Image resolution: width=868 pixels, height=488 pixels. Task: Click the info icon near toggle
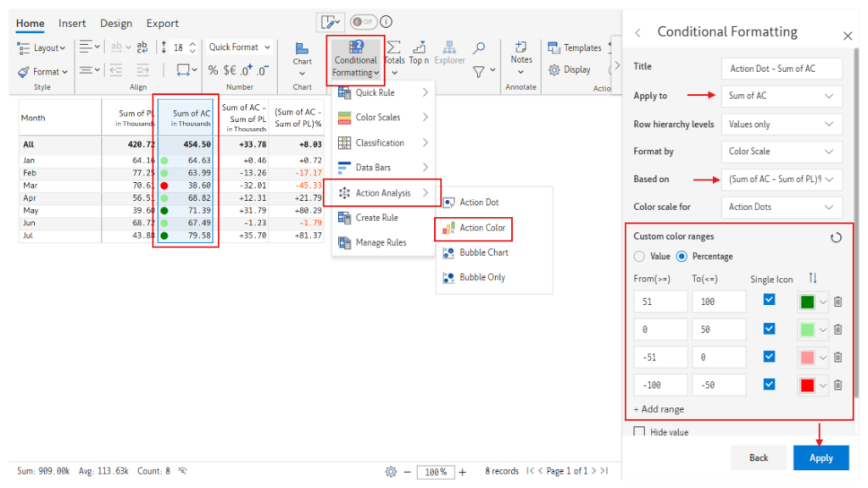tap(387, 21)
